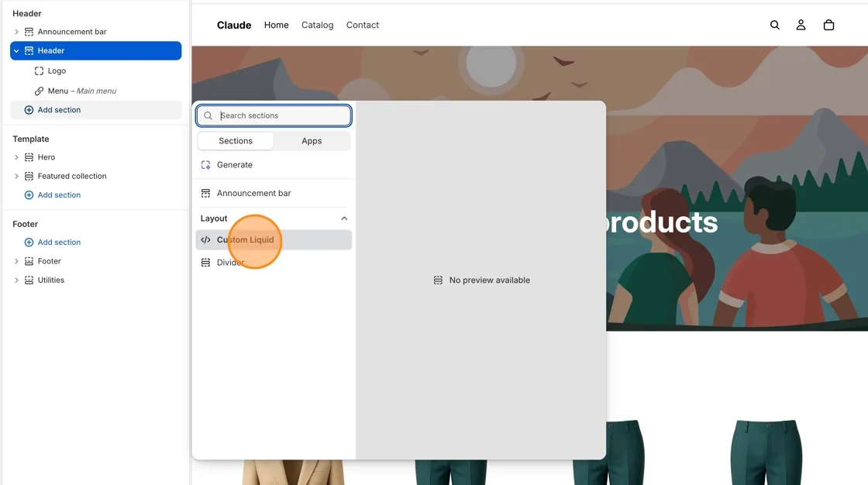The width and height of the screenshot is (868, 485).
Task: Select Divider section option
Action: tap(274, 263)
